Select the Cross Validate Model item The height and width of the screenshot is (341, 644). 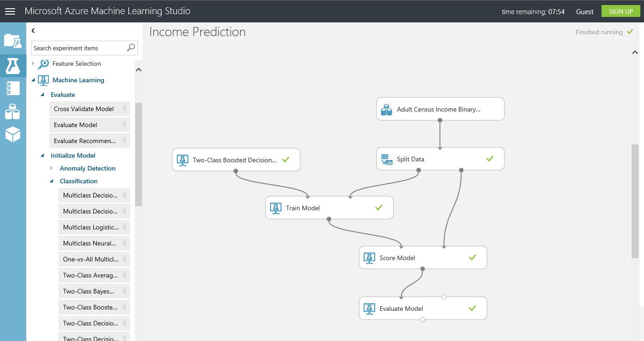point(84,109)
